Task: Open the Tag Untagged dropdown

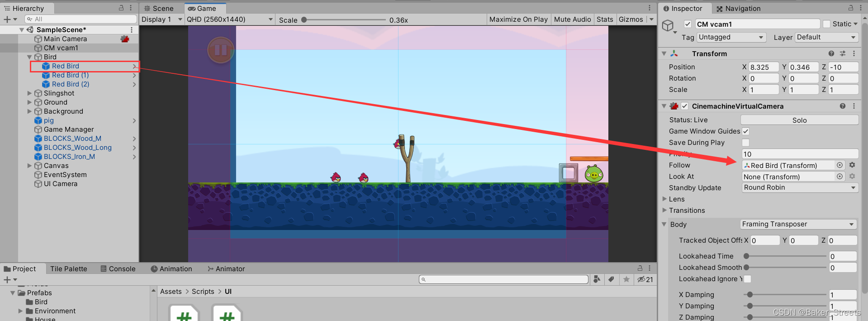Action: click(x=731, y=37)
